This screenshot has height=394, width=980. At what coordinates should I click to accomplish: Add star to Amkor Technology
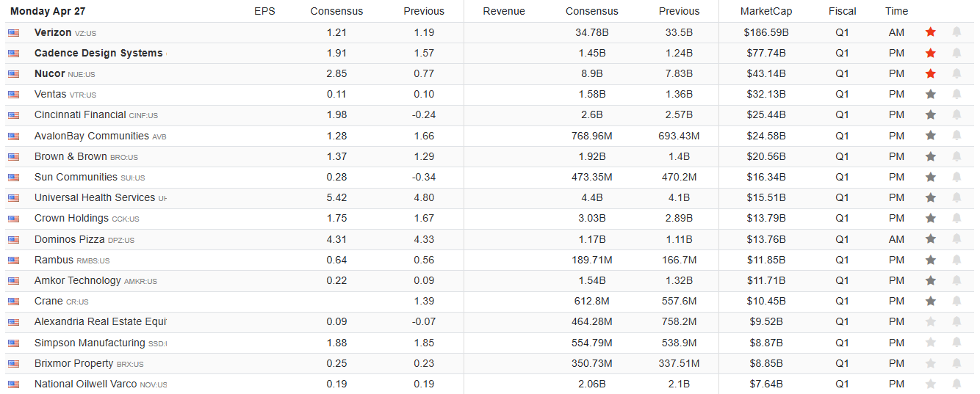pos(931,280)
